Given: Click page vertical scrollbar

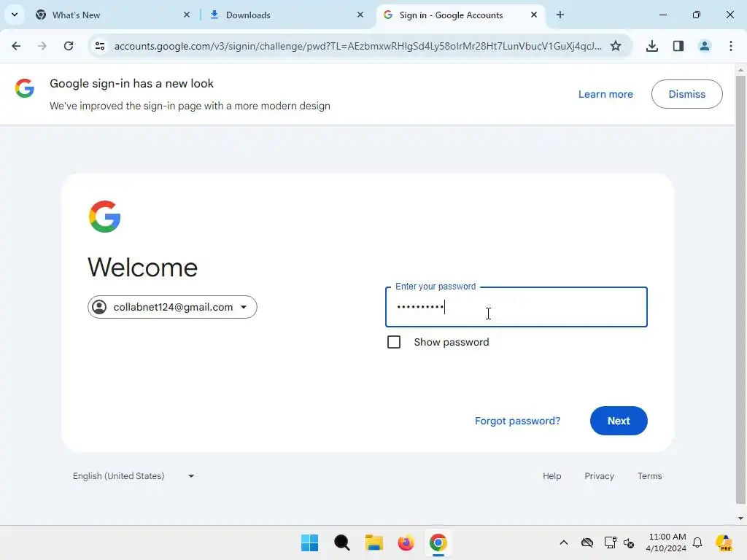Looking at the screenshot, I should [741, 289].
